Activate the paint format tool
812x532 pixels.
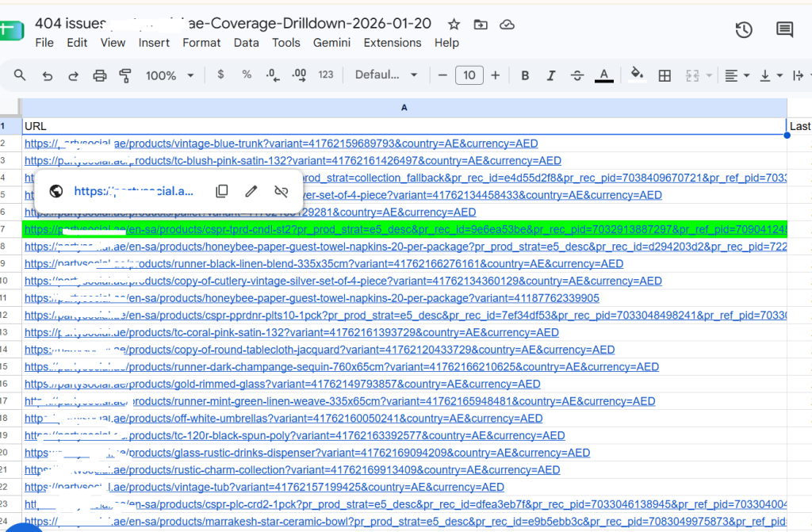pos(124,75)
